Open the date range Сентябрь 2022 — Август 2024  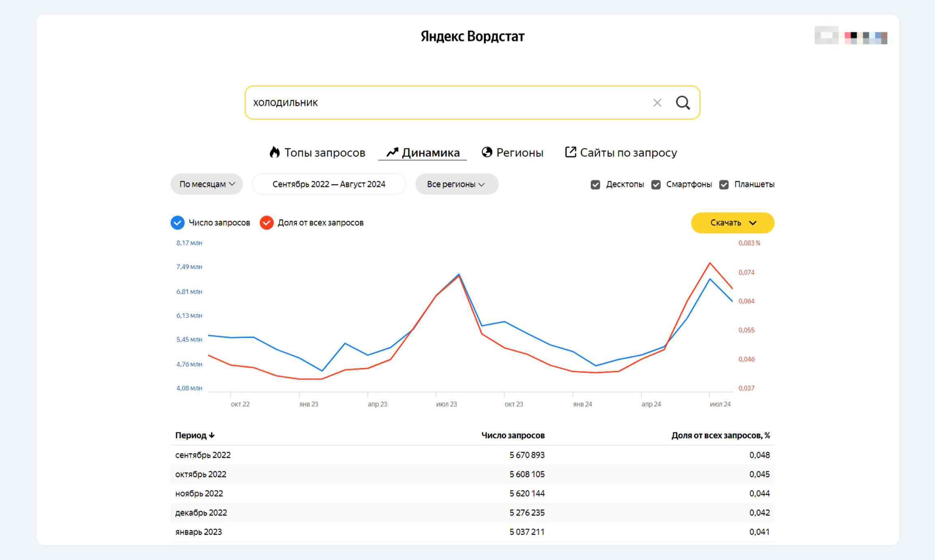click(x=329, y=184)
